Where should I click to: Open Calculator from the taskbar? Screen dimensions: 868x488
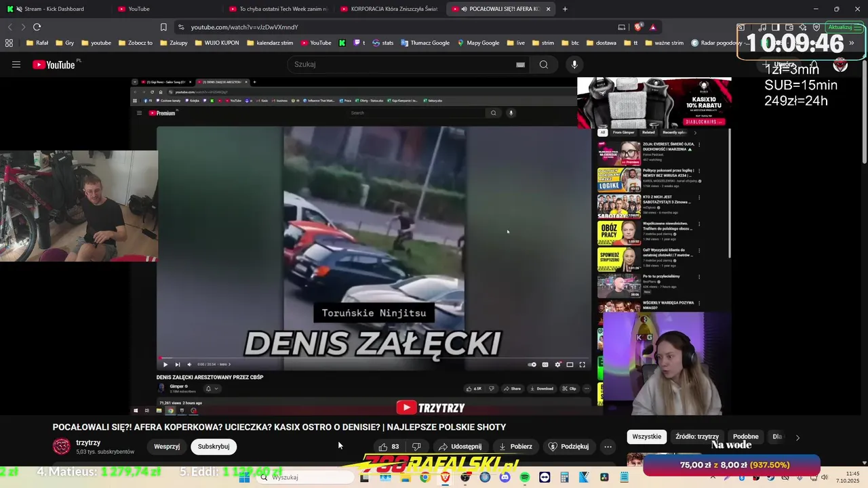pos(564,477)
